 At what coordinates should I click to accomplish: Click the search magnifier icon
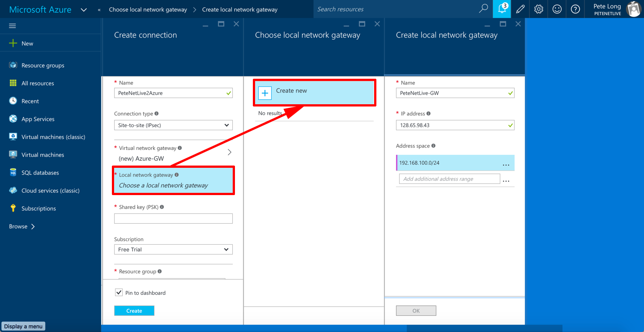coord(483,9)
